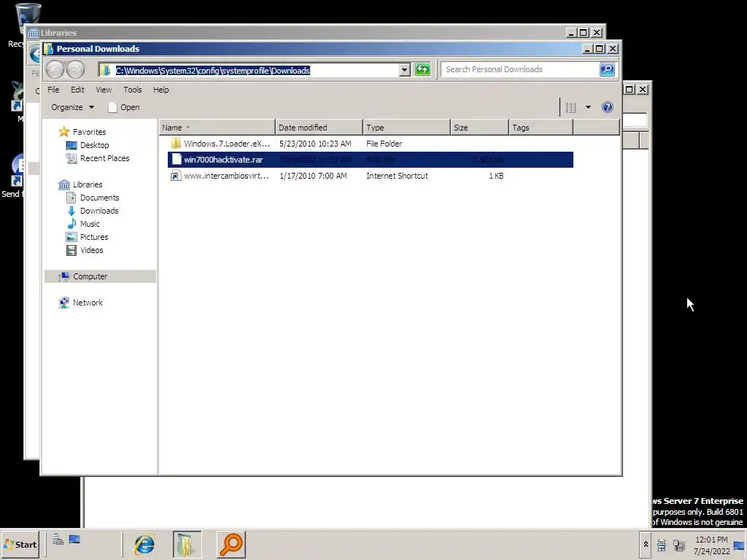Click the Back navigation arrow
The height and width of the screenshot is (560, 747).
click(x=55, y=70)
